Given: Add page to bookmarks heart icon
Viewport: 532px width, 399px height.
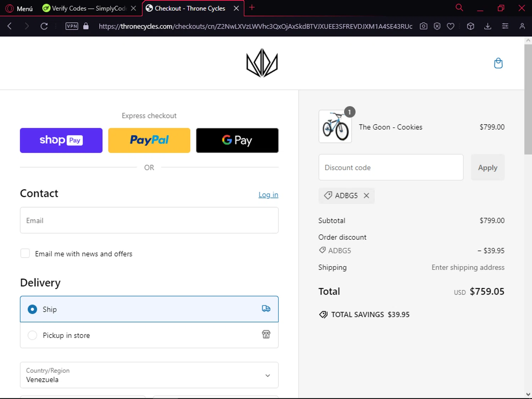Looking at the screenshot, I should pyautogui.click(x=450, y=26).
